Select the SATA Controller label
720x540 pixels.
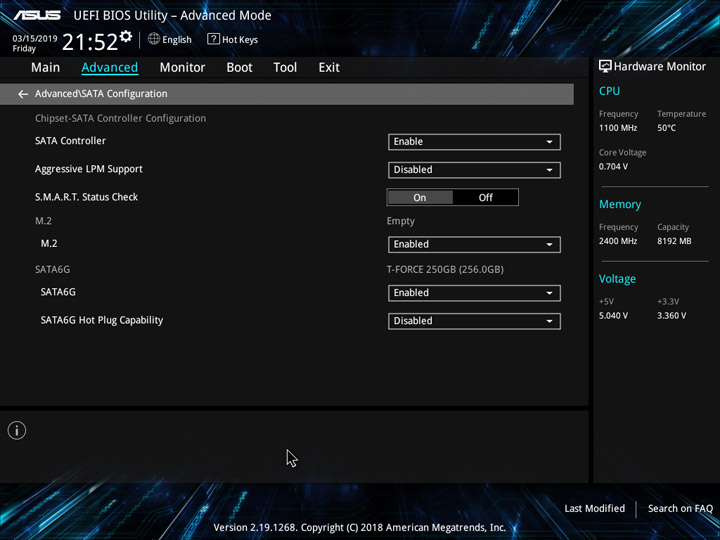[x=70, y=141]
